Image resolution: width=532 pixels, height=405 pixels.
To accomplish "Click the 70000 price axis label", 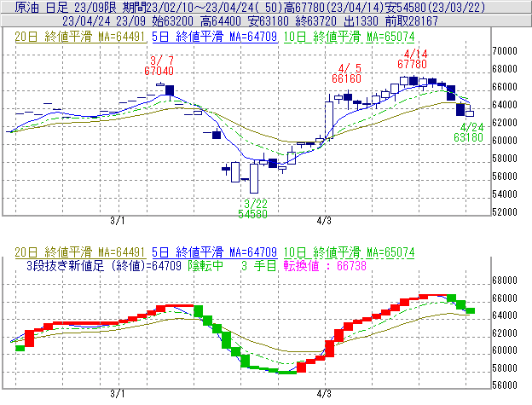I will click(x=505, y=51).
